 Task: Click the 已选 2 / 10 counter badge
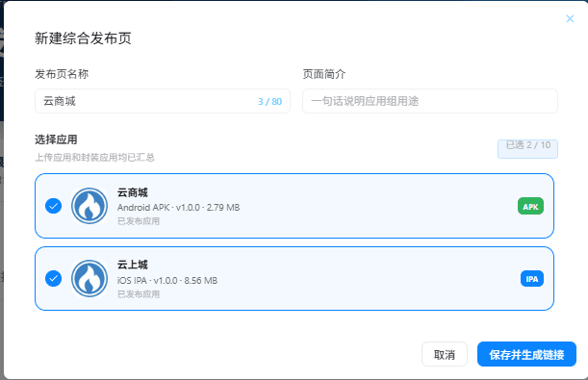coord(527,149)
